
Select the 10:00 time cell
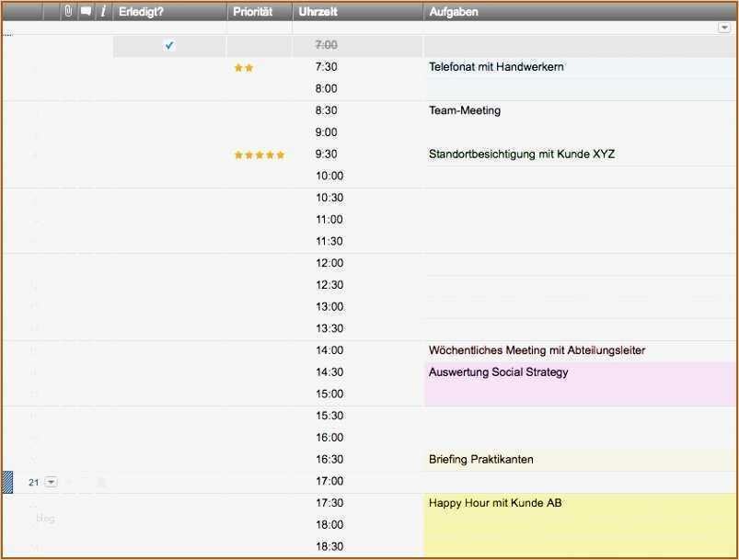pyautogui.click(x=358, y=177)
